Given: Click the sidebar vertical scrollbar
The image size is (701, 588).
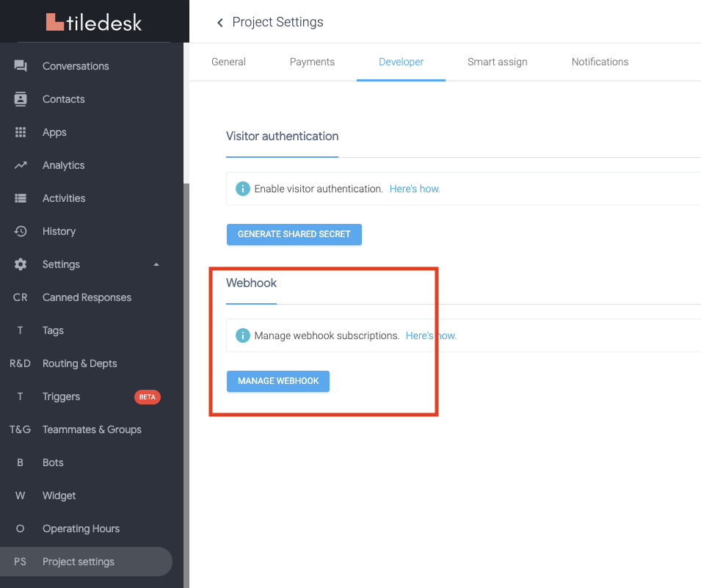Looking at the screenshot, I should pyautogui.click(x=186, y=367).
